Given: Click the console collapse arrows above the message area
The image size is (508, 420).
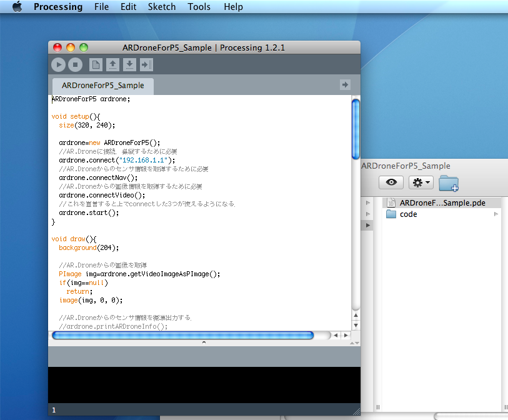Looking at the screenshot, I should [354, 343].
